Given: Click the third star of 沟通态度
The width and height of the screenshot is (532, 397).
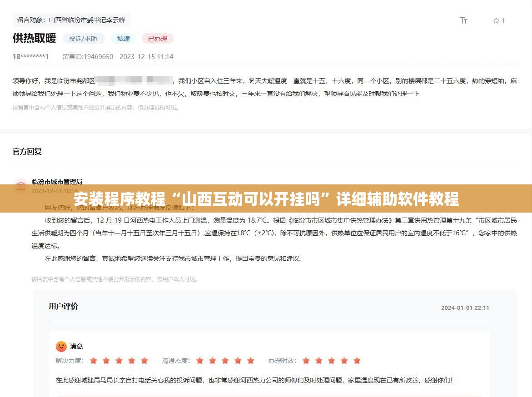Looking at the screenshot, I should coord(225,360).
